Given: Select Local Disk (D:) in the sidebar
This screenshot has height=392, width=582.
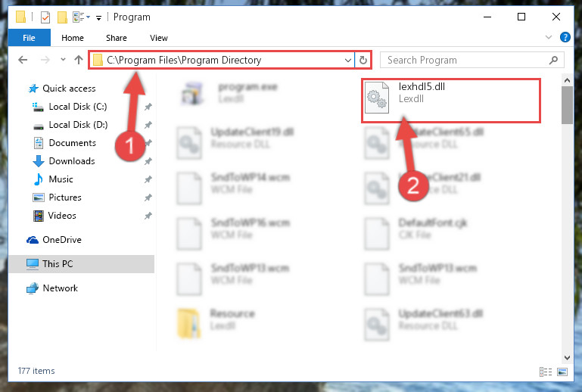Looking at the screenshot, I should tap(78, 125).
